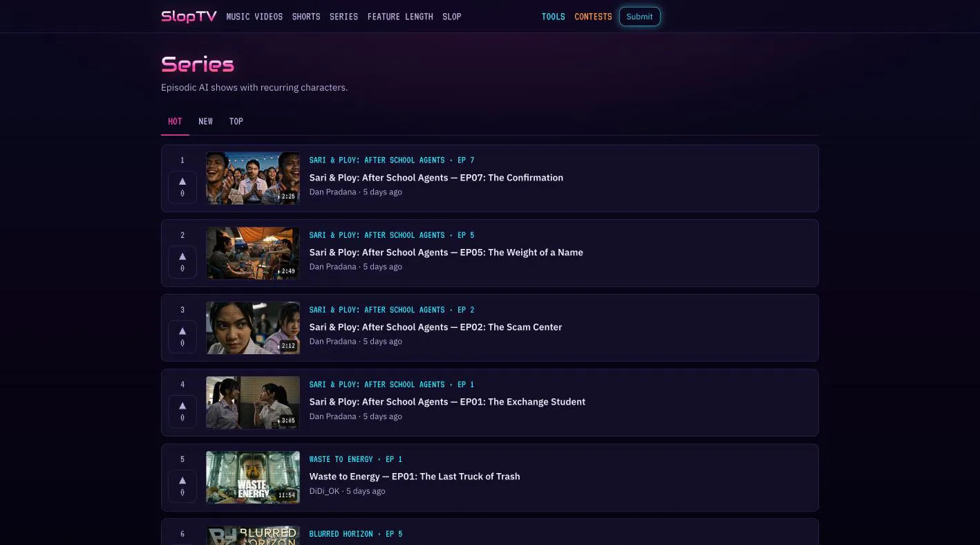Screen dimensions: 980x545
Task: Upvote EP05: The Weight of a Name
Action: click(182, 261)
